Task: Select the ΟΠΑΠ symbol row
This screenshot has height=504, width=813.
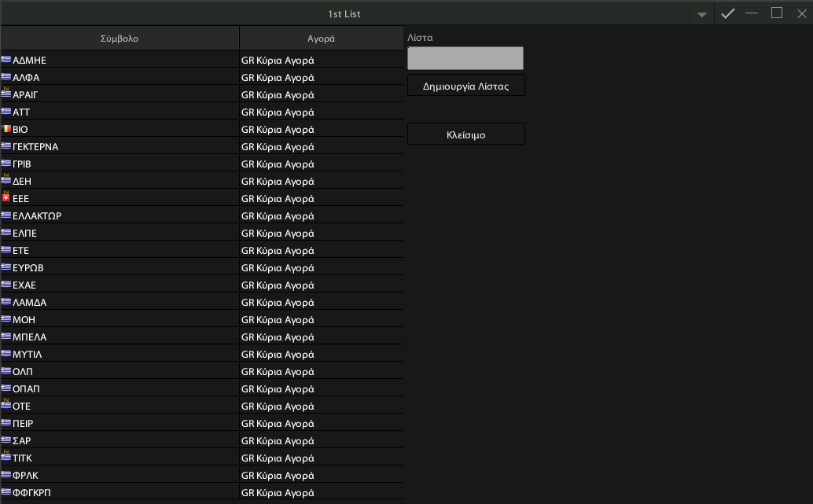Action: (x=202, y=389)
